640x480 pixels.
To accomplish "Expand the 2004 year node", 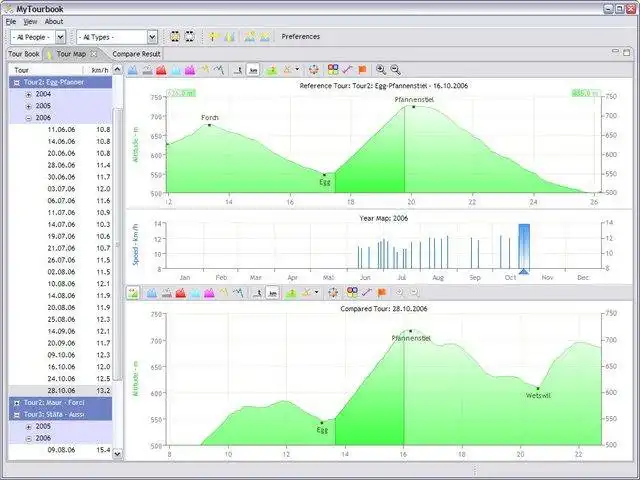I will click(x=29, y=94).
